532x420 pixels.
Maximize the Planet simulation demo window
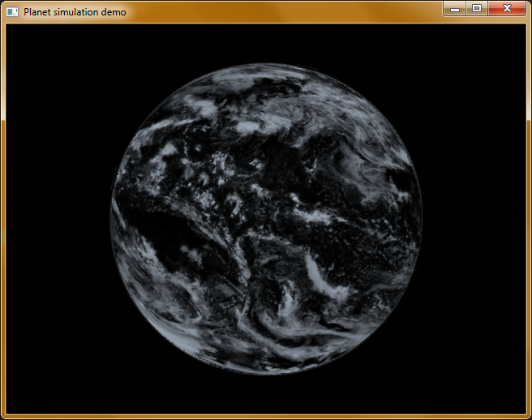pos(477,8)
